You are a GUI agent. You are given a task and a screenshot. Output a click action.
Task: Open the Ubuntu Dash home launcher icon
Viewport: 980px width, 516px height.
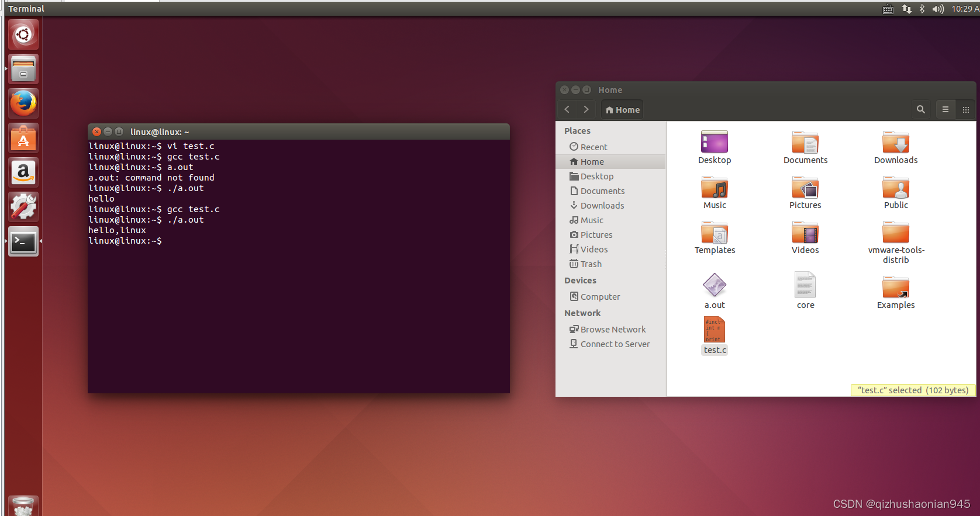23,34
